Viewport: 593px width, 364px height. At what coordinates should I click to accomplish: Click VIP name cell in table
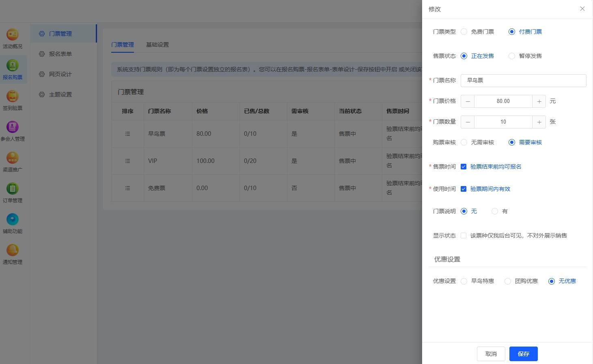pos(153,161)
